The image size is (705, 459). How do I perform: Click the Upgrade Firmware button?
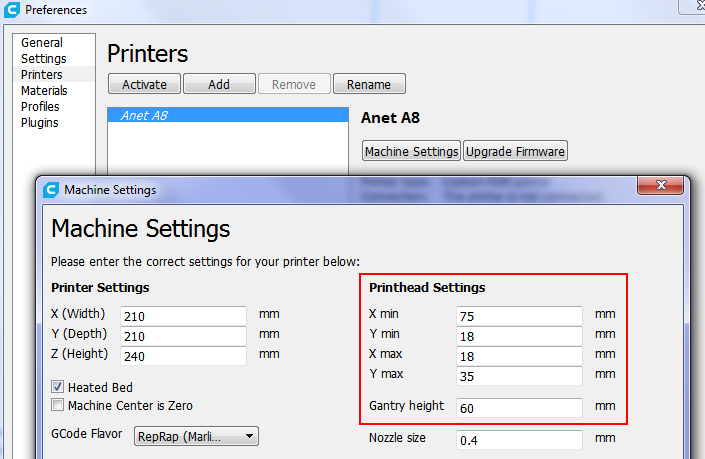[x=515, y=151]
